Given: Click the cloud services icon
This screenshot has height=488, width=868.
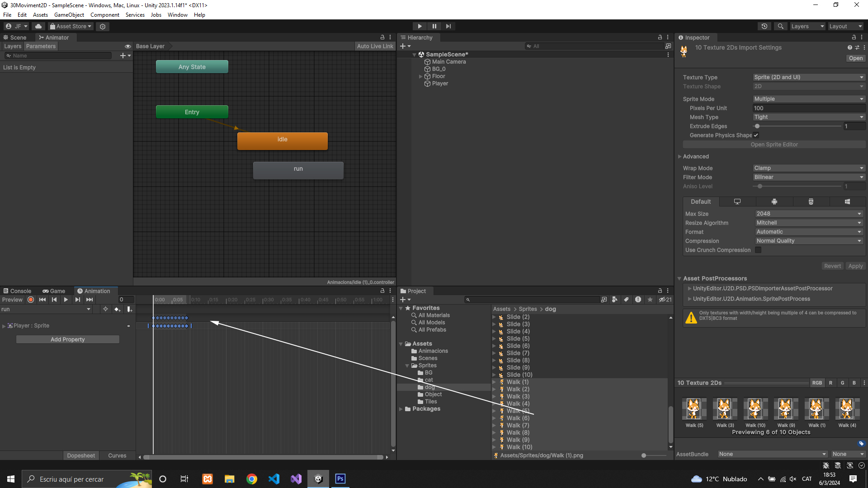Looking at the screenshot, I should (x=38, y=26).
